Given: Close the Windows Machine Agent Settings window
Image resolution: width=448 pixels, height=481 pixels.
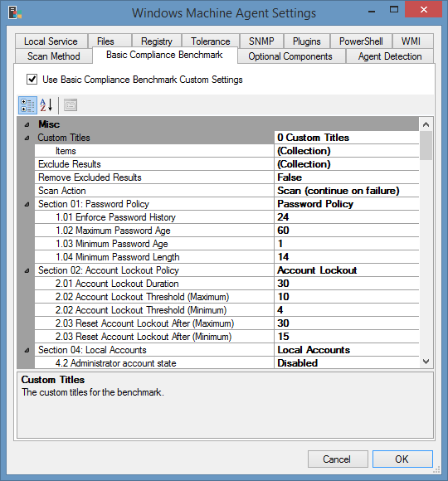Looking at the screenshot, I should coord(423,9).
